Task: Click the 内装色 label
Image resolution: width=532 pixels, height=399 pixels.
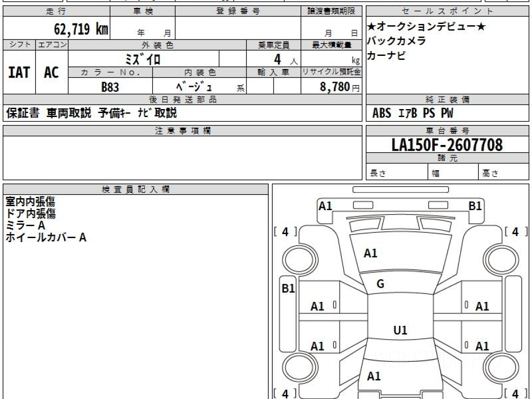Action: 199,72
